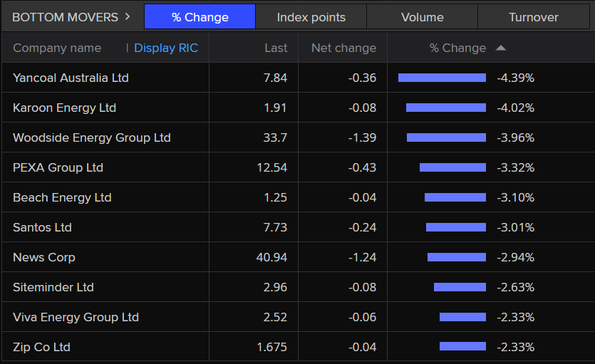Select PEXA Group Ltd
This screenshot has height=364, width=595.
(x=58, y=167)
